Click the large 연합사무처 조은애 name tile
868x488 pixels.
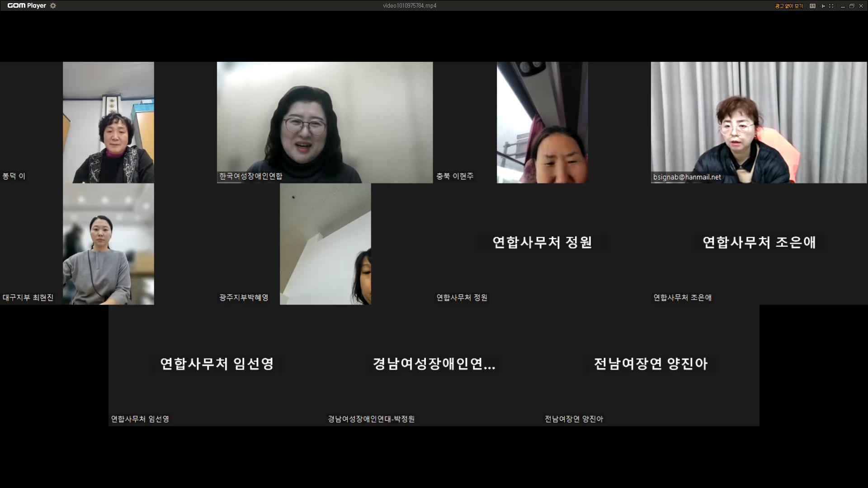point(759,242)
